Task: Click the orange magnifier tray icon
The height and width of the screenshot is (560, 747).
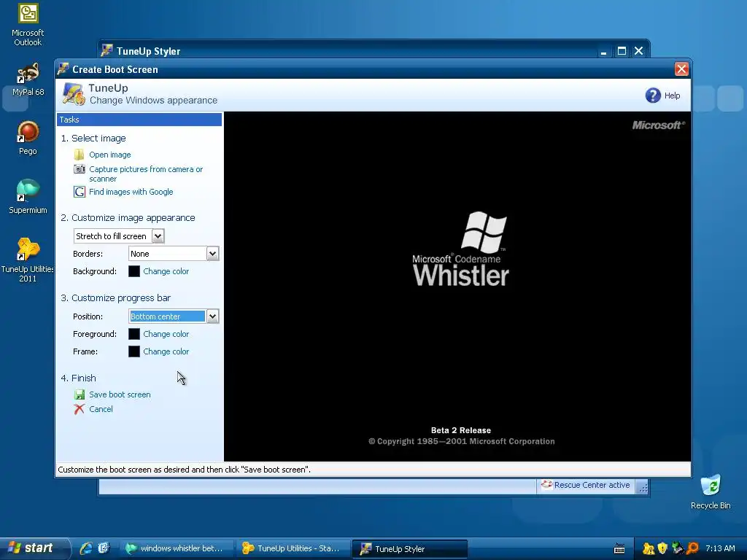Action: click(x=692, y=548)
